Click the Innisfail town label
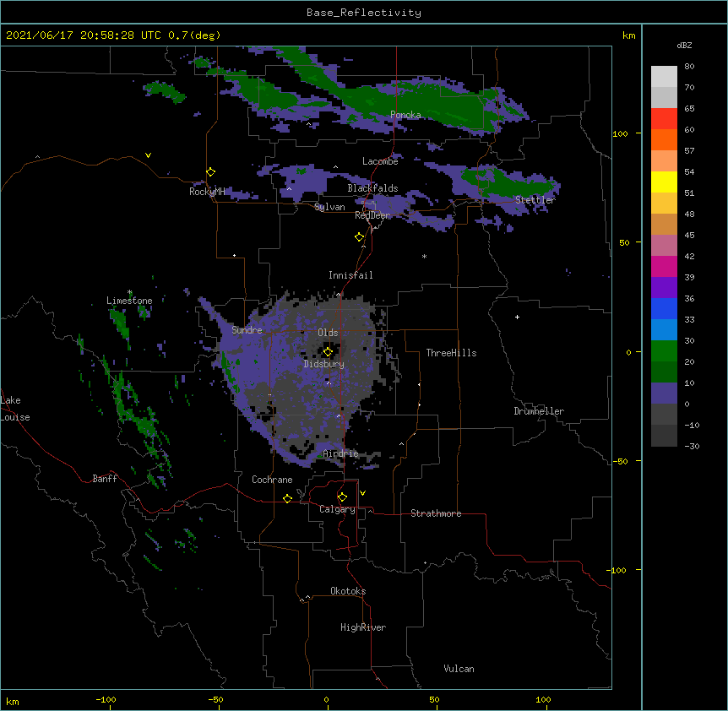Image resolution: width=728 pixels, height=711 pixels. [350, 275]
